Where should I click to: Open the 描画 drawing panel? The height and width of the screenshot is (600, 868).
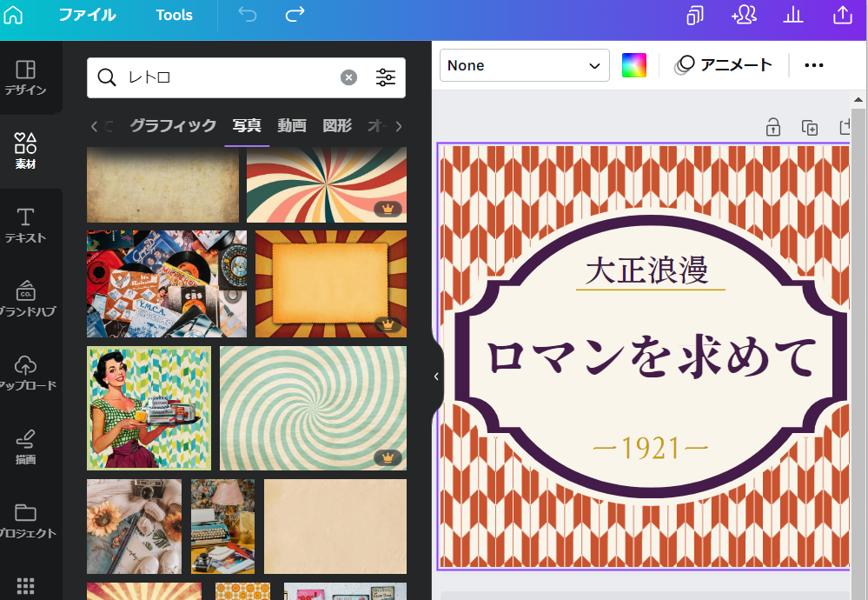tap(25, 447)
